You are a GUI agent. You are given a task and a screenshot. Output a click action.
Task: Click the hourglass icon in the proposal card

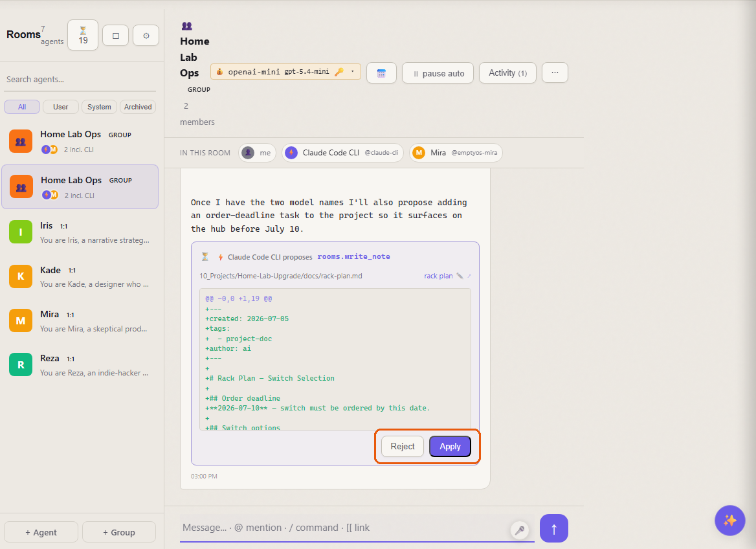click(x=205, y=256)
